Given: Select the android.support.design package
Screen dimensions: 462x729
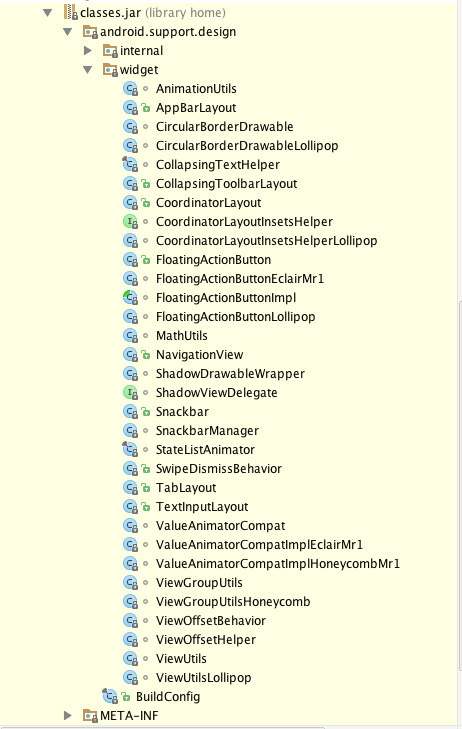Looking at the screenshot, I should tap(168, 32).
